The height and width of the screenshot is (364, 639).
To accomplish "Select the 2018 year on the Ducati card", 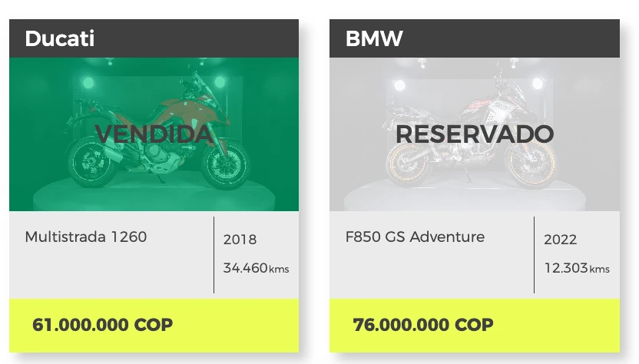I will tap(240, 240).
